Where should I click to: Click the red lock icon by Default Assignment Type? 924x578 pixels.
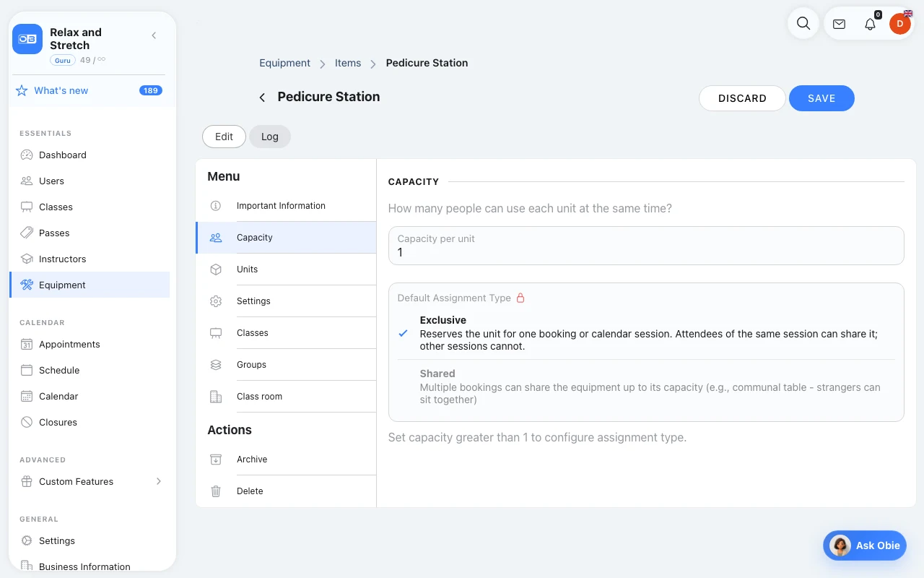(x=520, y=298)
